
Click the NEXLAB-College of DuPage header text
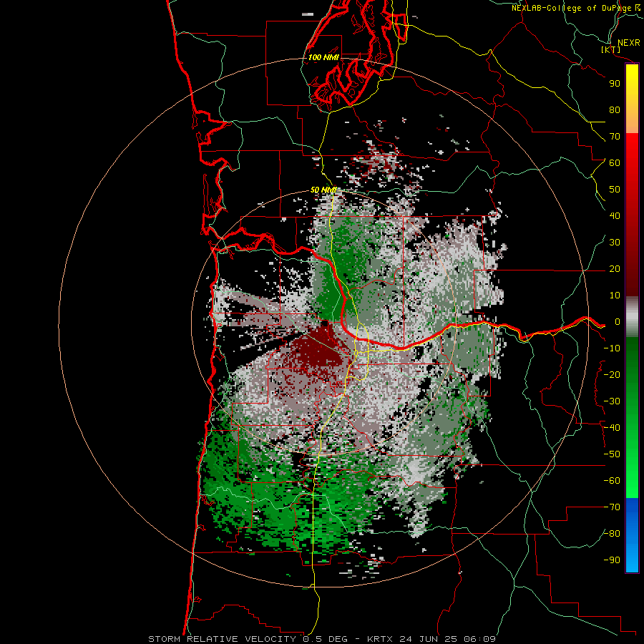pyautogui.click(x=575, y=8)
